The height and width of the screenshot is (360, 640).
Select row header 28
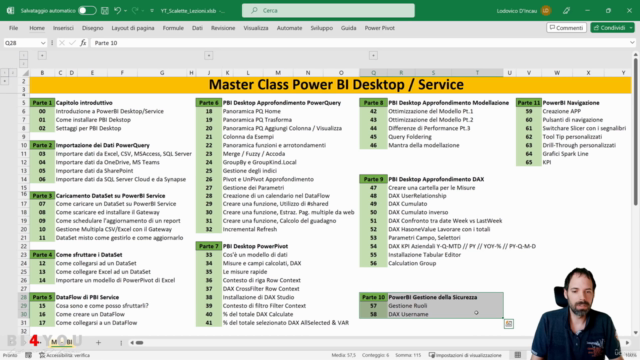coord(24,297)
